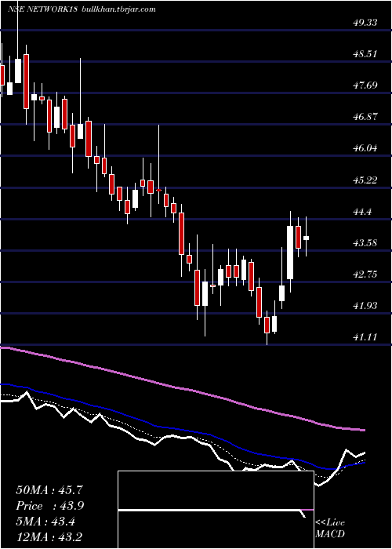The width and height of the screenshot is (392, 549).
Task: Select the 46.04 price level label
Action: (x=365, y=148)
